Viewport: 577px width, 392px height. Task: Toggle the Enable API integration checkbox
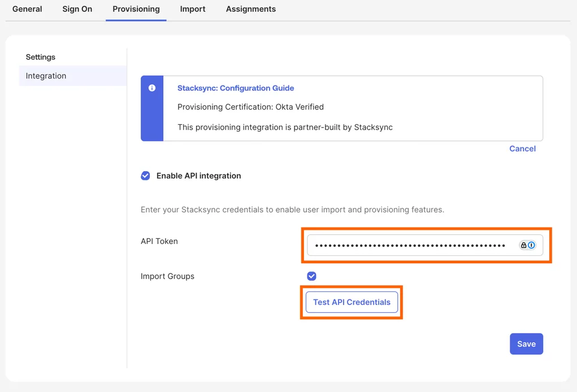(x=145, y=176)
